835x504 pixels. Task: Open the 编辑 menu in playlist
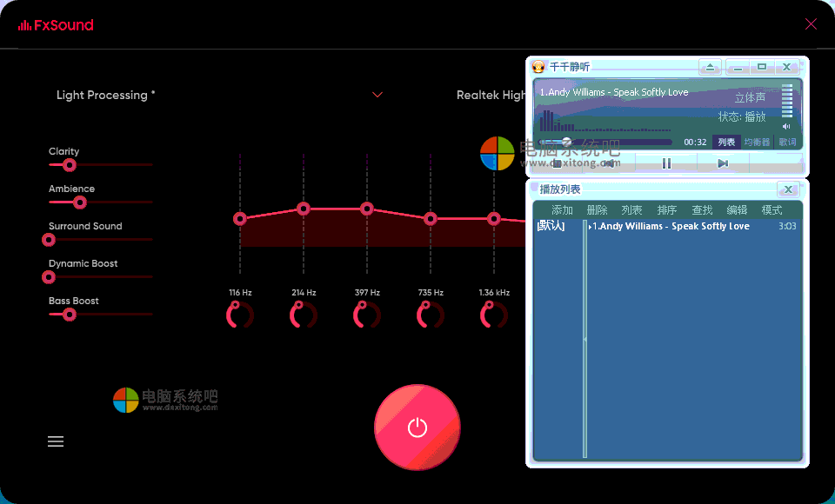click(x=737, y=210)
